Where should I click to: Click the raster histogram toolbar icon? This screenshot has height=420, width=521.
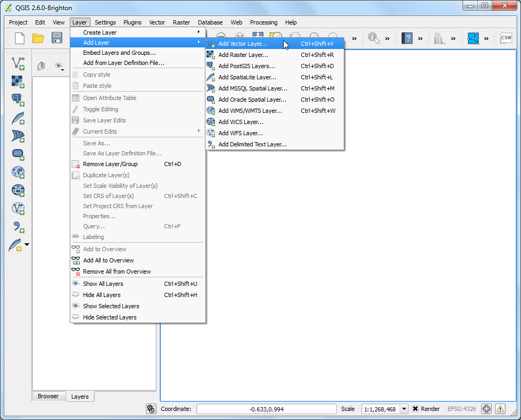click(x=440, y=38)
